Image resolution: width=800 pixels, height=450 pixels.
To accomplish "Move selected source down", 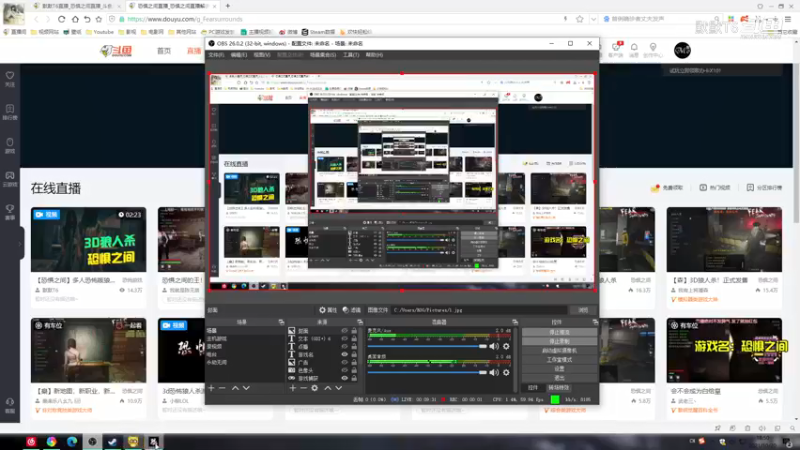I will point(339,388).
